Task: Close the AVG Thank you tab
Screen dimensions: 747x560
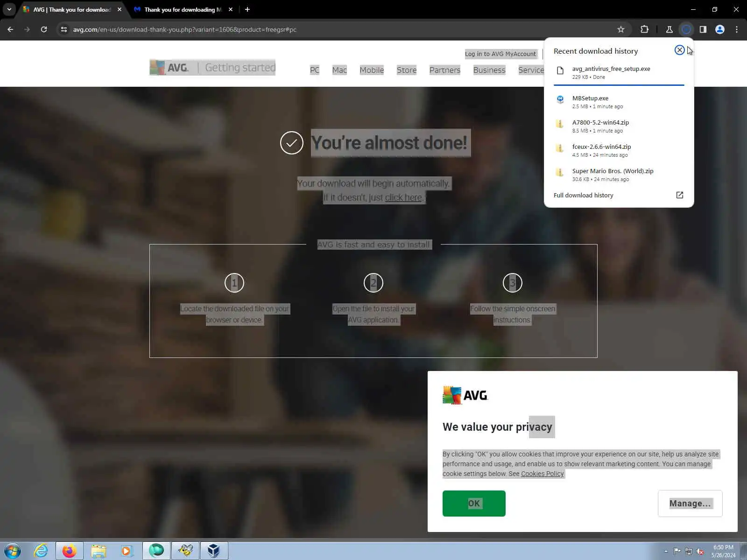Action: (120, 9)
